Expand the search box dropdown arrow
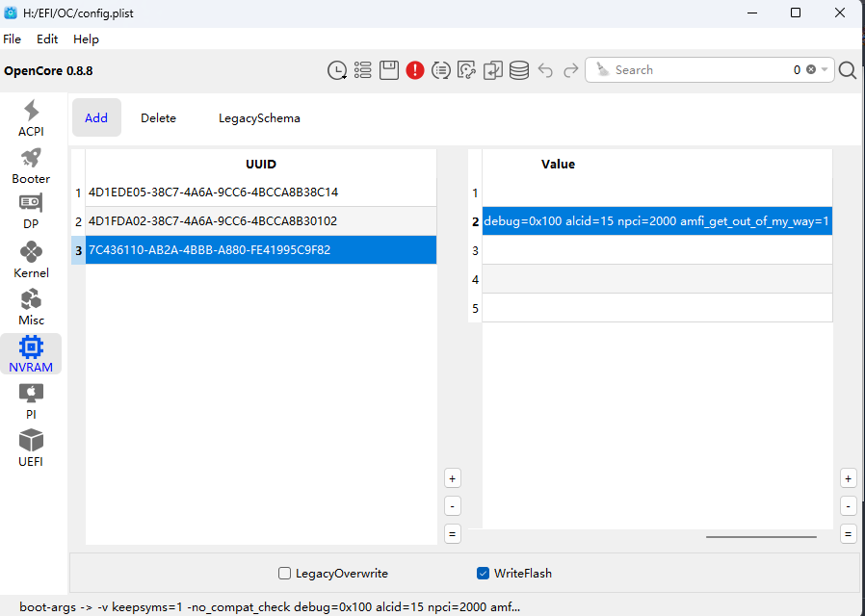 [825, 70]
